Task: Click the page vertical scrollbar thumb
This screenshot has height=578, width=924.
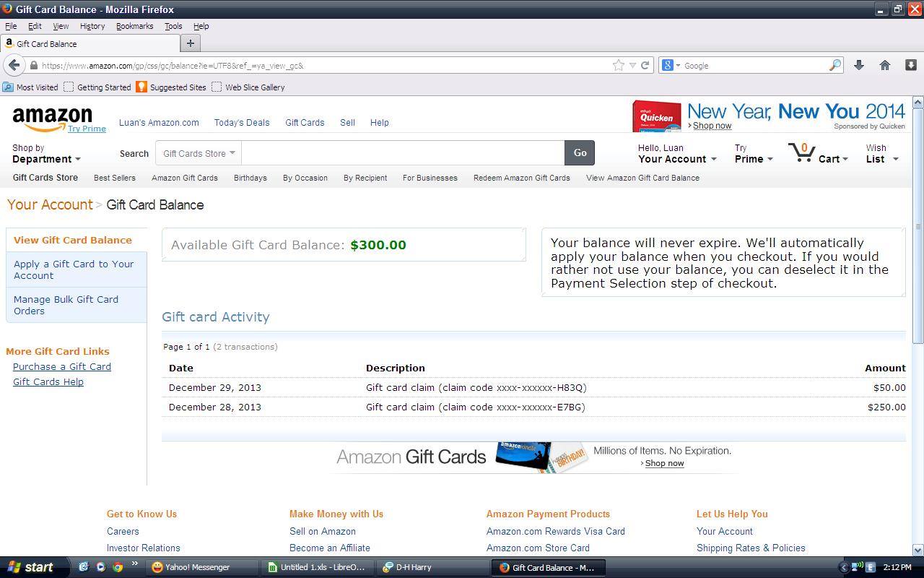Action: pos(918,226)
